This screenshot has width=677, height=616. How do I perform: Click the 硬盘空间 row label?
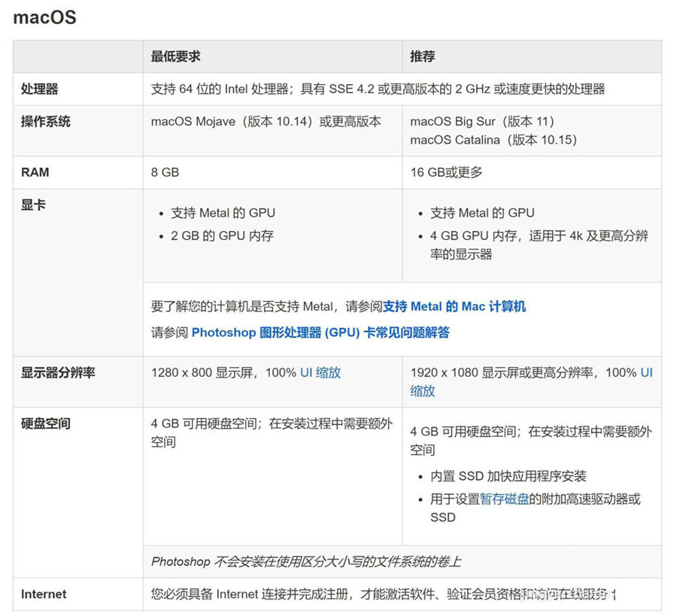click(46, 423)
